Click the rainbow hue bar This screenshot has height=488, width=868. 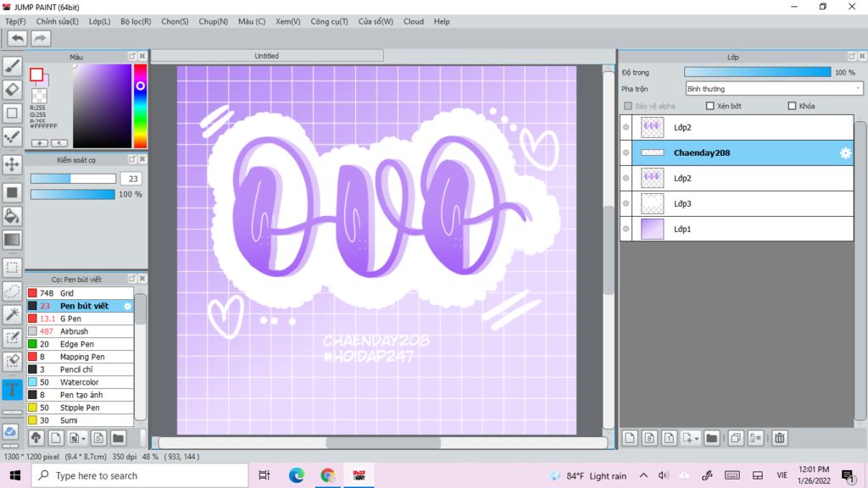click(140, 106)
